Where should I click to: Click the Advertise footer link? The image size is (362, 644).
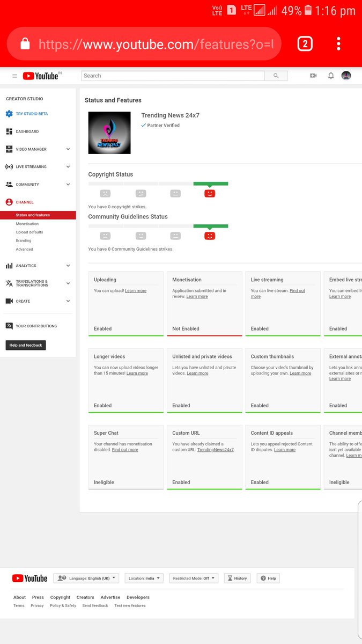click(110, 597)
